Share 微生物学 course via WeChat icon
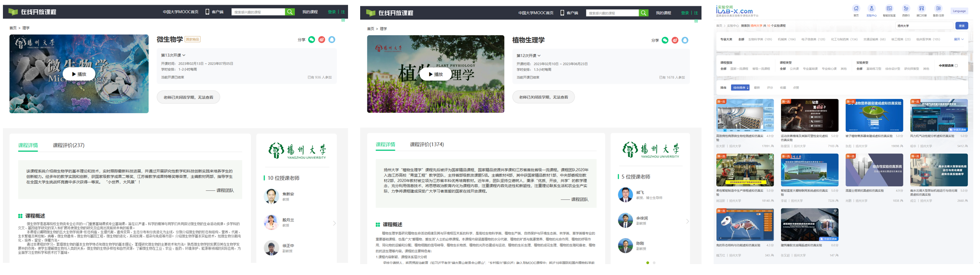 point(312,40)
